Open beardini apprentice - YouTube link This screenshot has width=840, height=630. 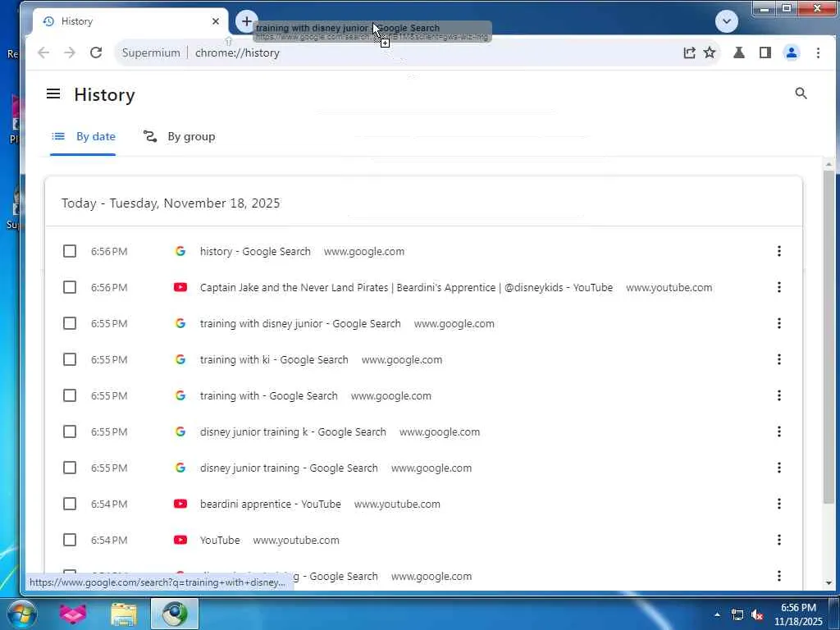pos(270,504)
